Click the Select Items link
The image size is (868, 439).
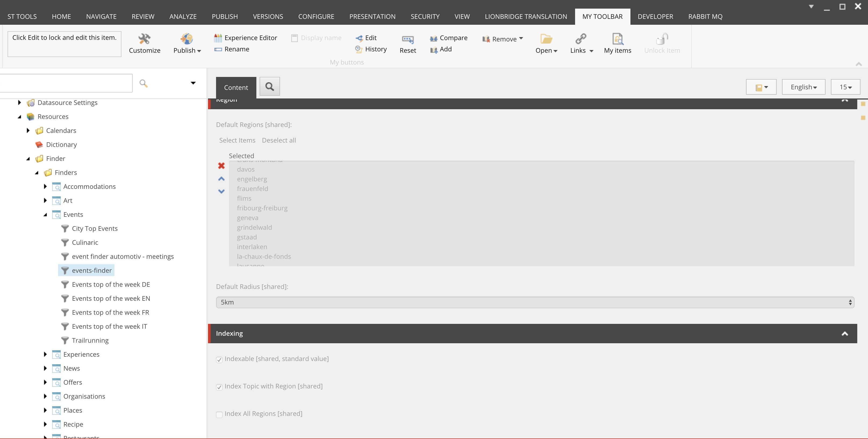(237, 140)
